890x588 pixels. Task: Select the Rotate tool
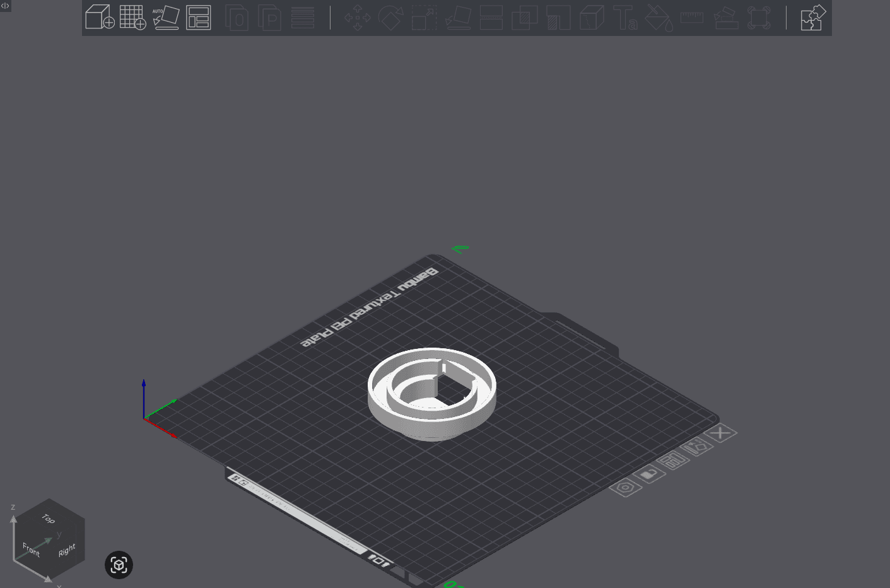coord(390,18)
